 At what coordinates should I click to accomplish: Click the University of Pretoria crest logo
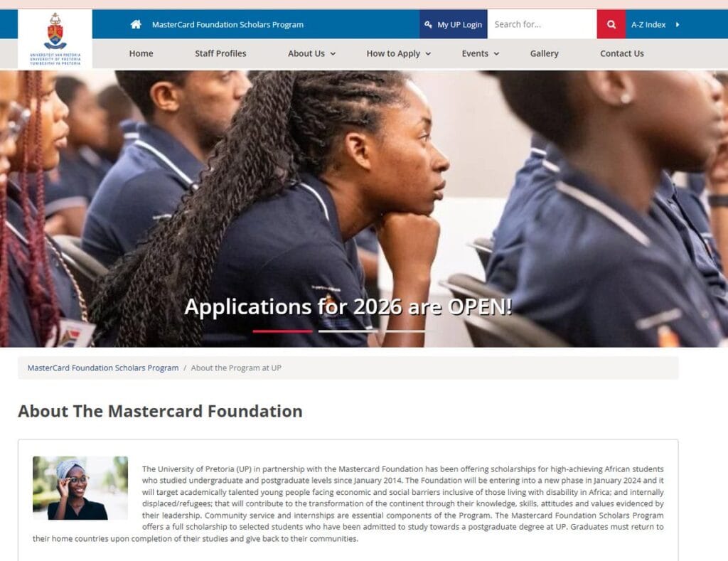point(55,39)
